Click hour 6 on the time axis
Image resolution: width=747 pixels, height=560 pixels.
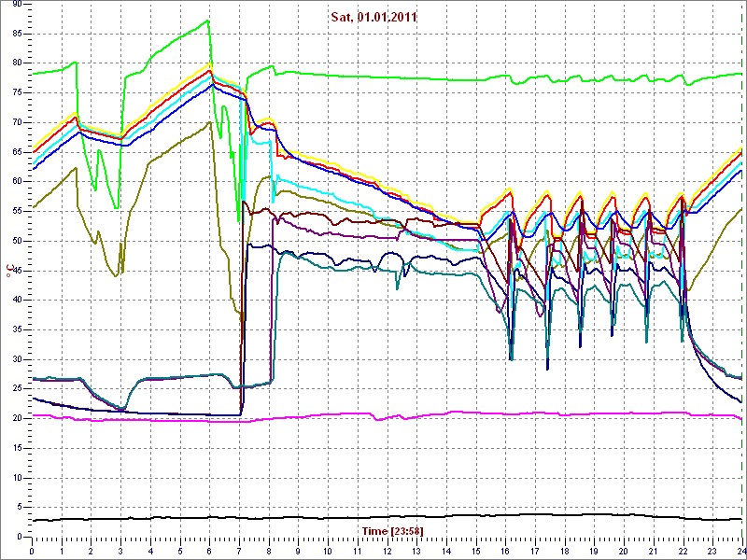click(x=209, y=551)
